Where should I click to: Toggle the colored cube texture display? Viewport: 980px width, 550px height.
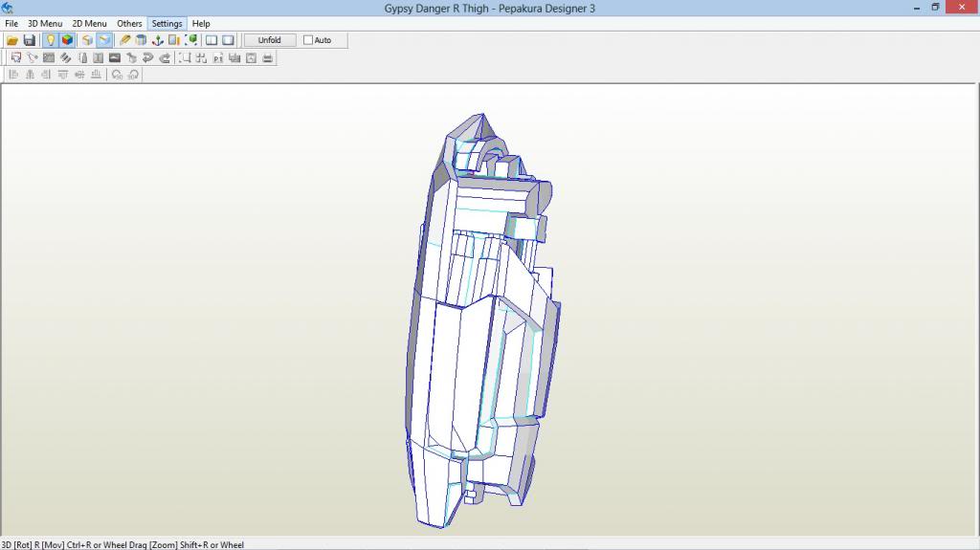pos(67,40)
